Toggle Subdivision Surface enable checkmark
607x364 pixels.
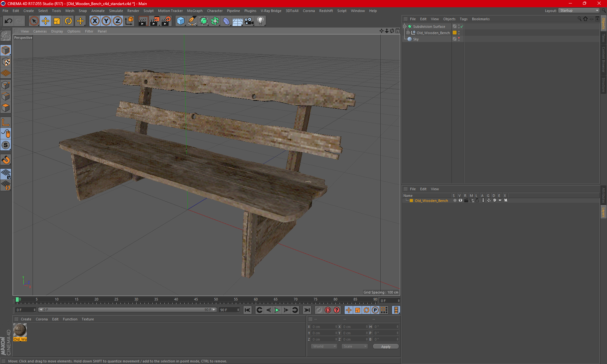(x=462, y=27)
